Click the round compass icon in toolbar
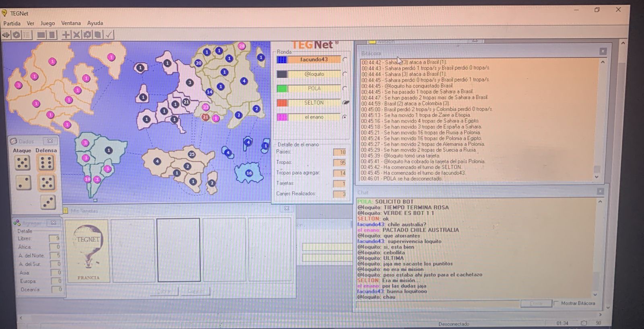 tap(17, 35)
